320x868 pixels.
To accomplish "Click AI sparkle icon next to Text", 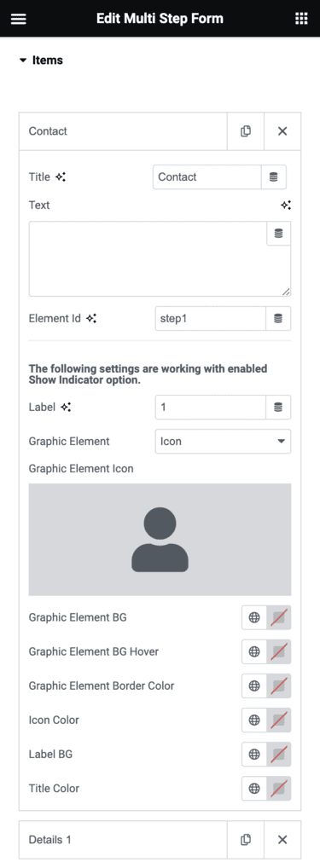I will click(286, 205).
